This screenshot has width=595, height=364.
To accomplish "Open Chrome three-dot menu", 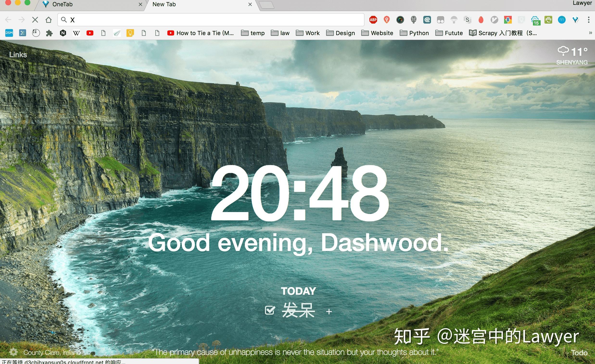I will (589, 20).
